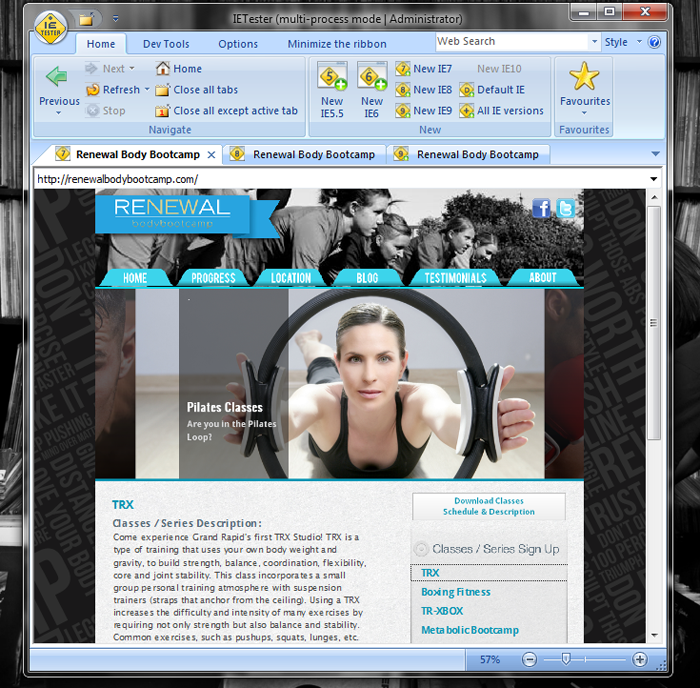This screenshot has width=700, height=688.
Task: Click the Facebook icon on the webpage
Action: (541, 208)
